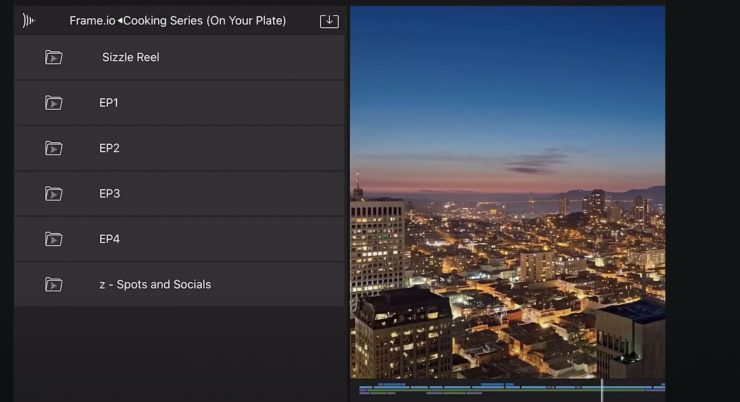Click the back arrow beside Cooking Series

click(120, 21)
